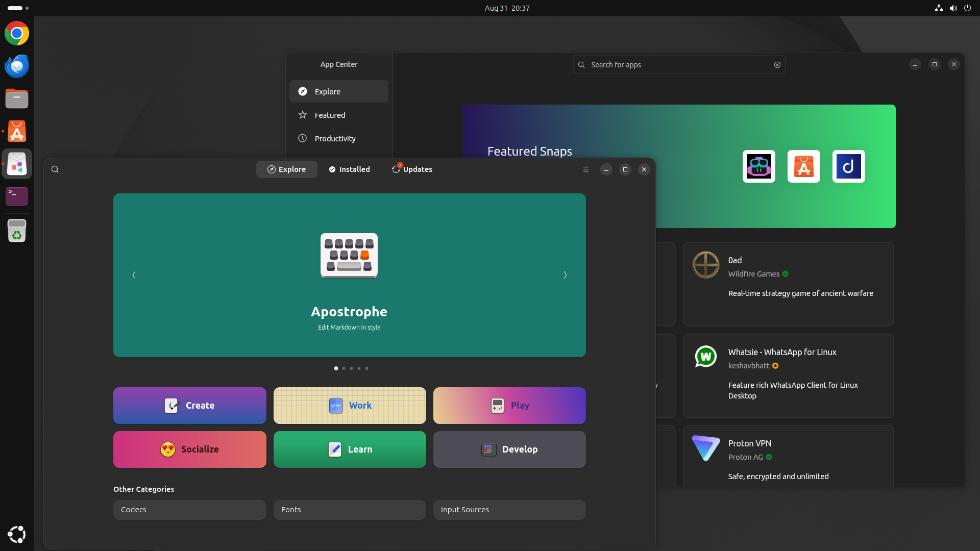980x551 pixels.
Task: Open the Codecs category
Action: 190,510
